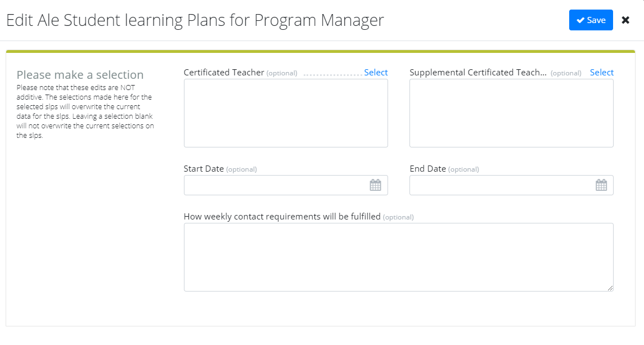Image resolution: width=644 pixels, height=345 pixels.
Task: Click the End Date label
Action: (x=427, y=169)
